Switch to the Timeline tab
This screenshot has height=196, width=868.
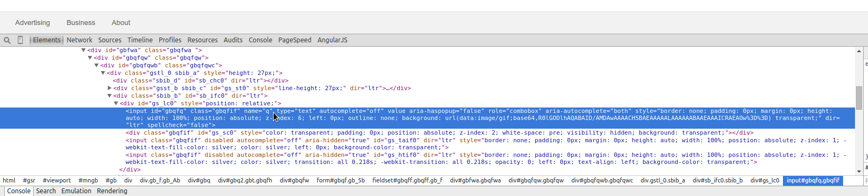coord(140,40)
